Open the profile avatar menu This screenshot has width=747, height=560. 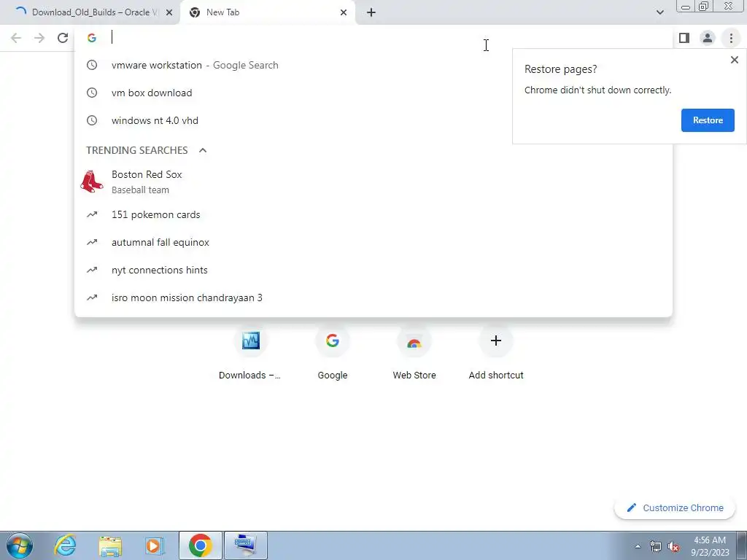[708, 38]
